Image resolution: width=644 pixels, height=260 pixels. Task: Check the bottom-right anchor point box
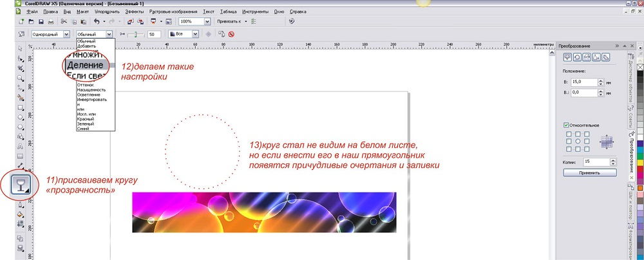[587, 149]
